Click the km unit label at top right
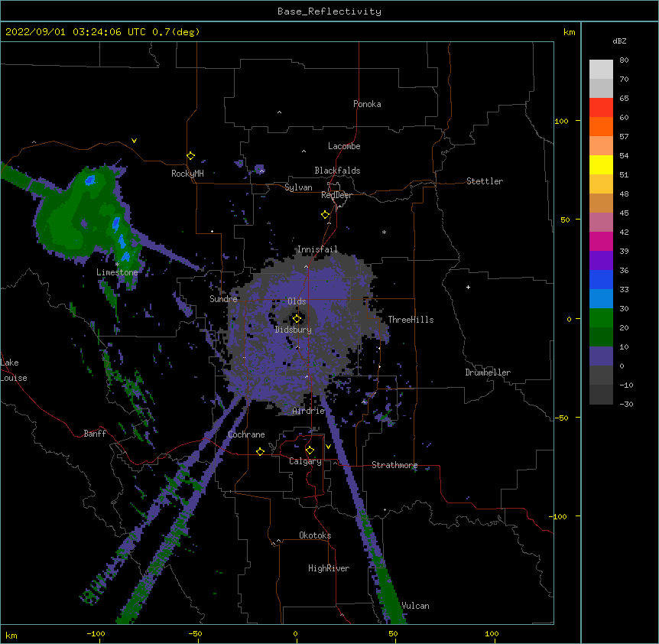Screen dimensions: 659x644 point(570,32)
